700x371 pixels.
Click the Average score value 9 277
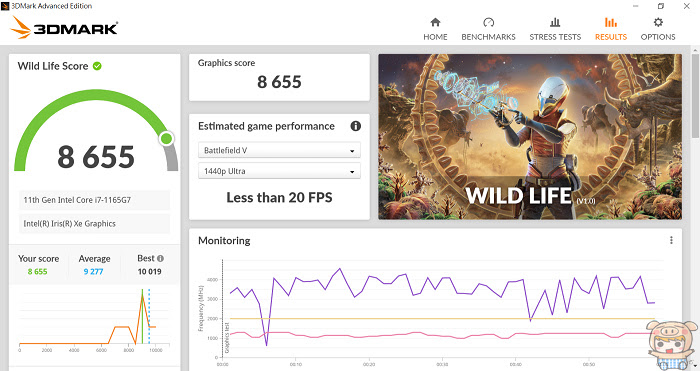[x=93, y=271]
